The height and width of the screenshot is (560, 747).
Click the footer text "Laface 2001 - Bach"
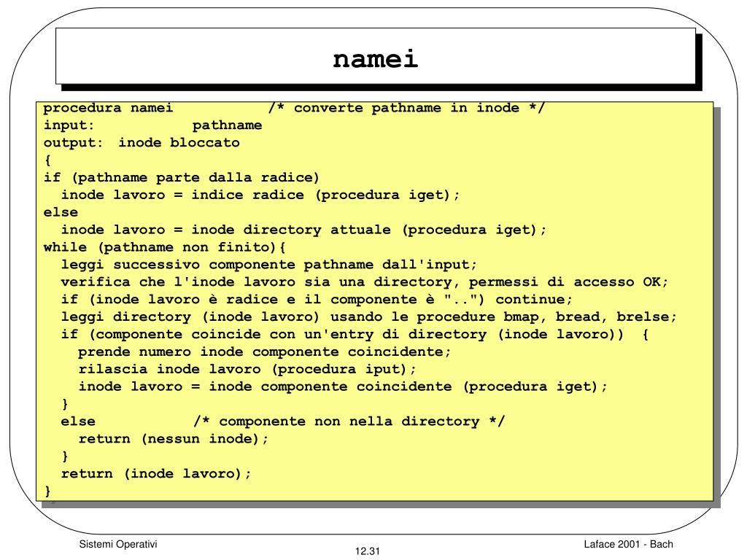click(628, 544)
